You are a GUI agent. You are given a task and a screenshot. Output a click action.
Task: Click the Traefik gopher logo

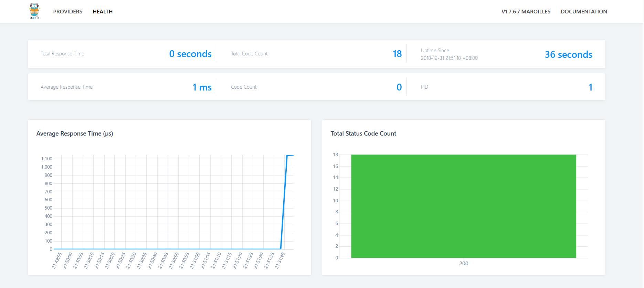click(x=34, y=11)
